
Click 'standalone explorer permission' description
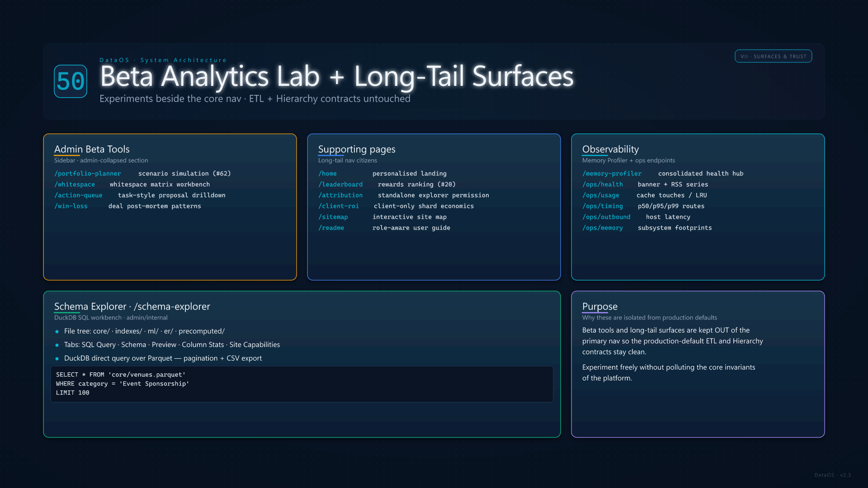click(434, 195)
